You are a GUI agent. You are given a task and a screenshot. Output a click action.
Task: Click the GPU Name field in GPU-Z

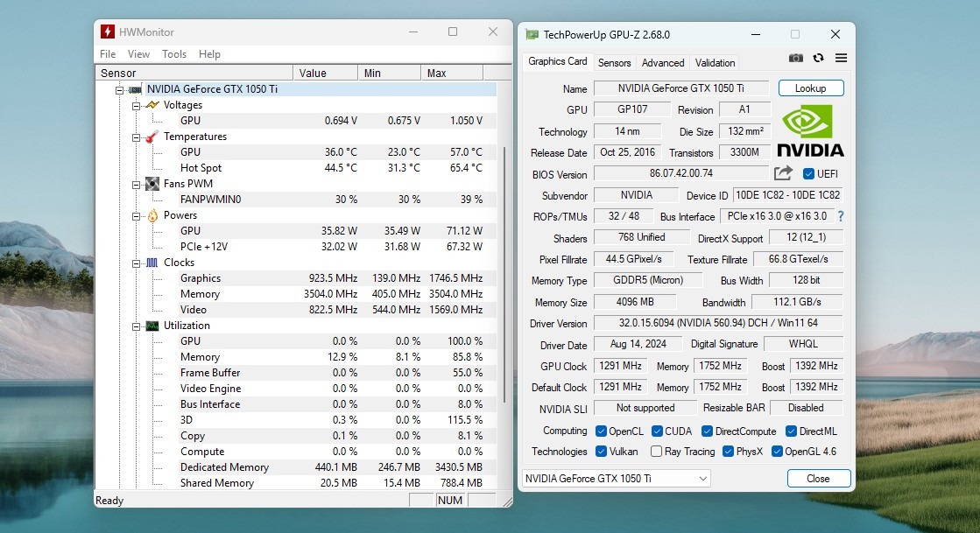[680, 88]
